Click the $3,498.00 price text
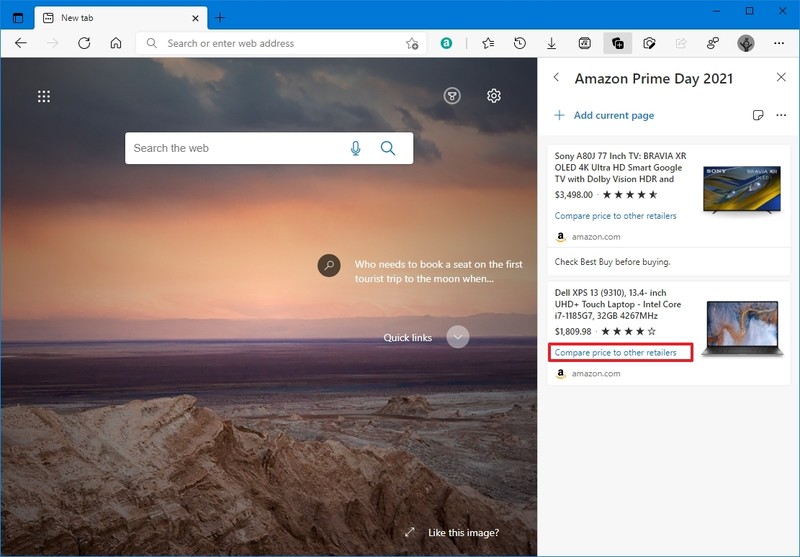Viewport: 800px width, 557px height. (x=573, y=195)
